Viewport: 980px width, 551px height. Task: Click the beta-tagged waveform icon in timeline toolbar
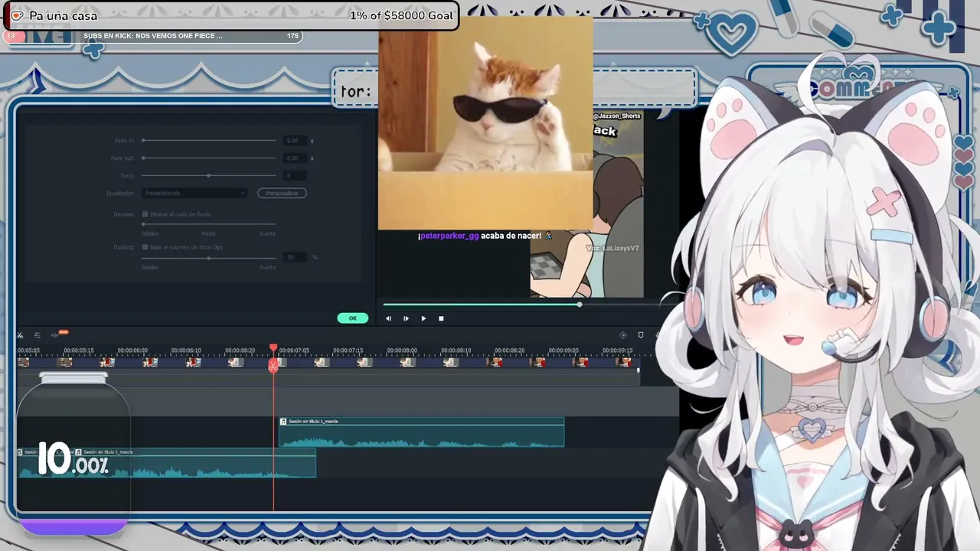click(x=54, y=335)
